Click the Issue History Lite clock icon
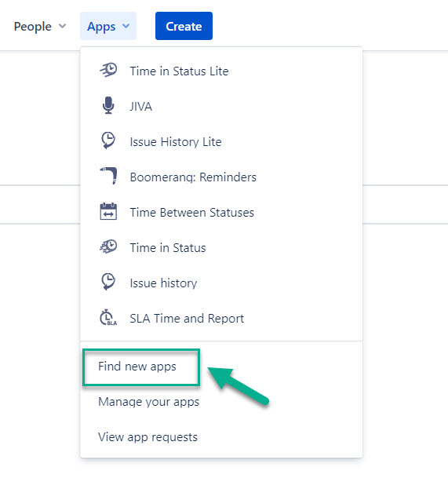 (108, 141)
